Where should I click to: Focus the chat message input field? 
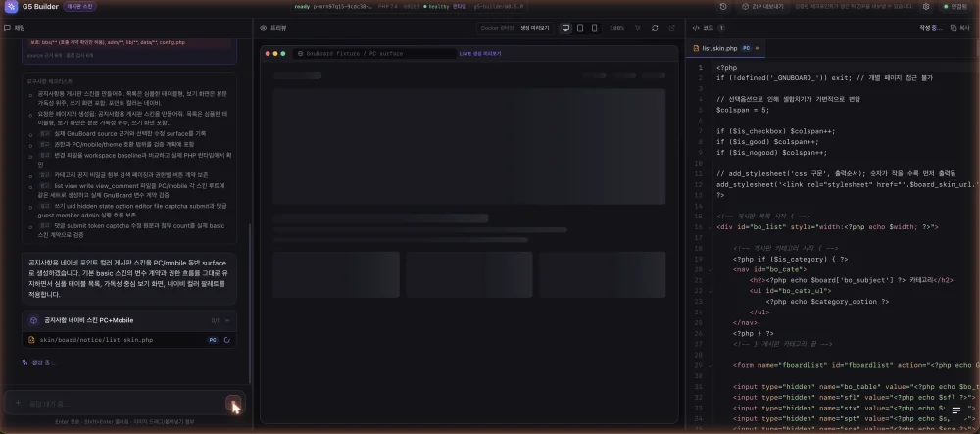[x=125, y=404]
